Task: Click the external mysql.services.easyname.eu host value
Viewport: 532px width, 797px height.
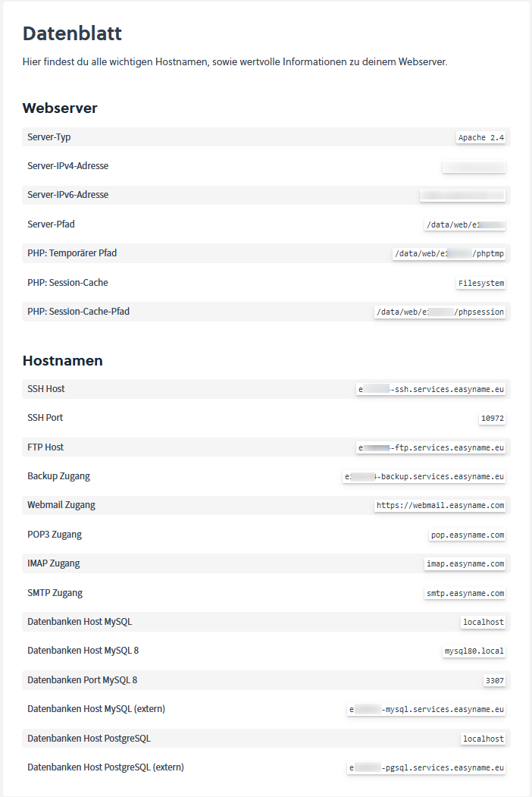Action: click(x=427, y=709)
